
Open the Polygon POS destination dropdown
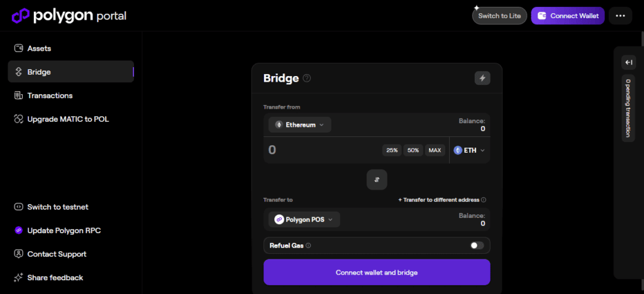pos(304,219)
